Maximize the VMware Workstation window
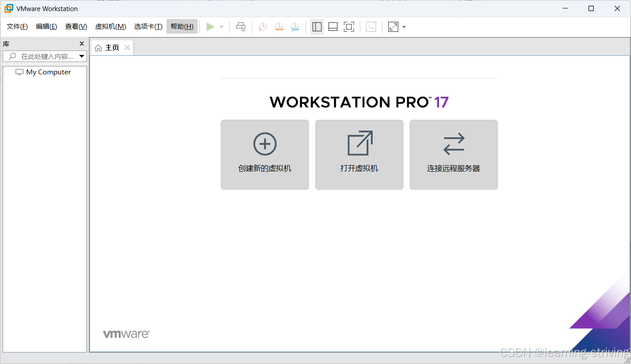The image size is (631, 364). (591, 8)
